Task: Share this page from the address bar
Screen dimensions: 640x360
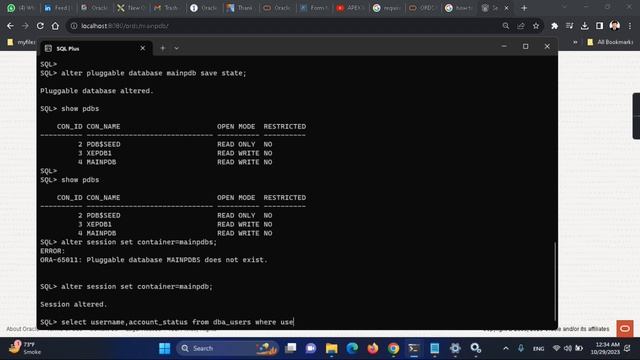Action: [521, 26]
